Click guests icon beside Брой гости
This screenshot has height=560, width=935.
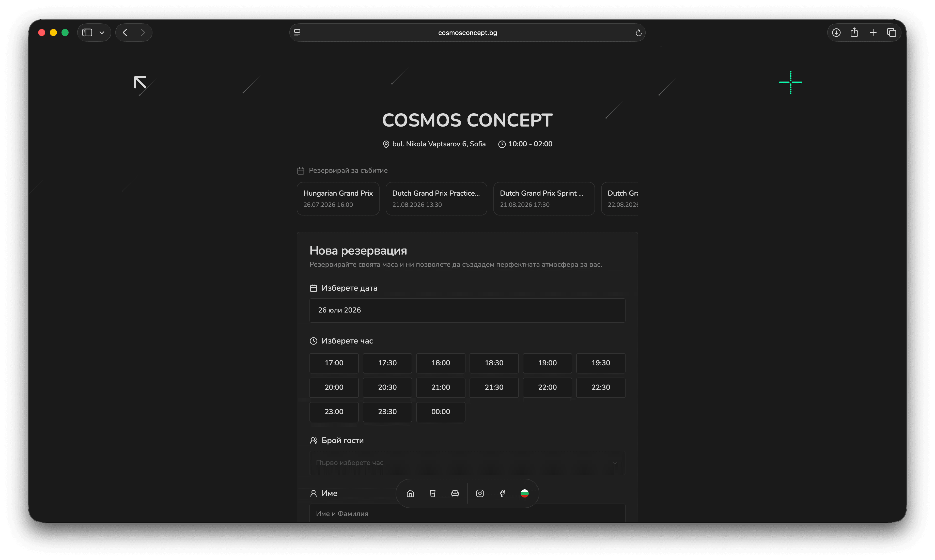(314, 441)
